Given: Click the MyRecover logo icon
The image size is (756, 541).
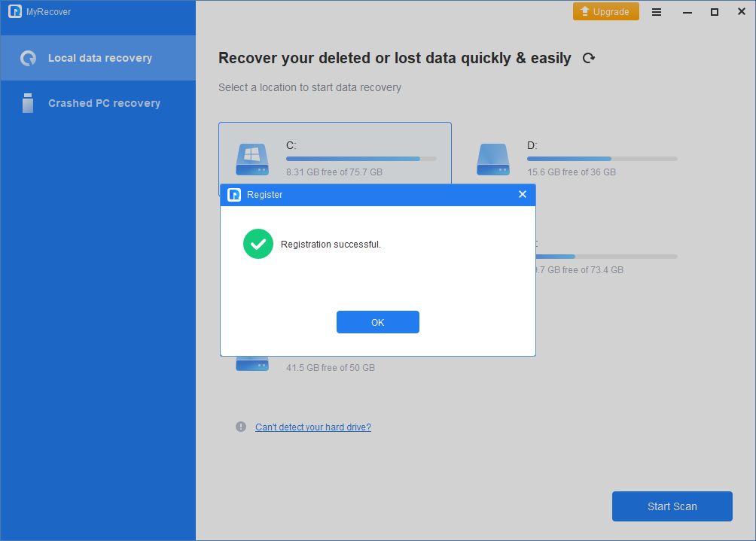Looking at the screenshot, I should click(x=14, y=11).
